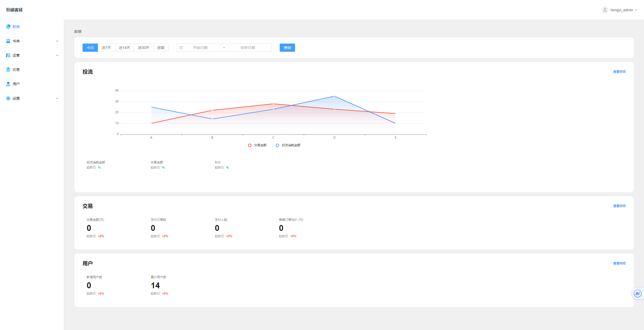The image size is (644, 330).
Task: Click the 运营 operations sidebar icon
Action: coord(8,55)
